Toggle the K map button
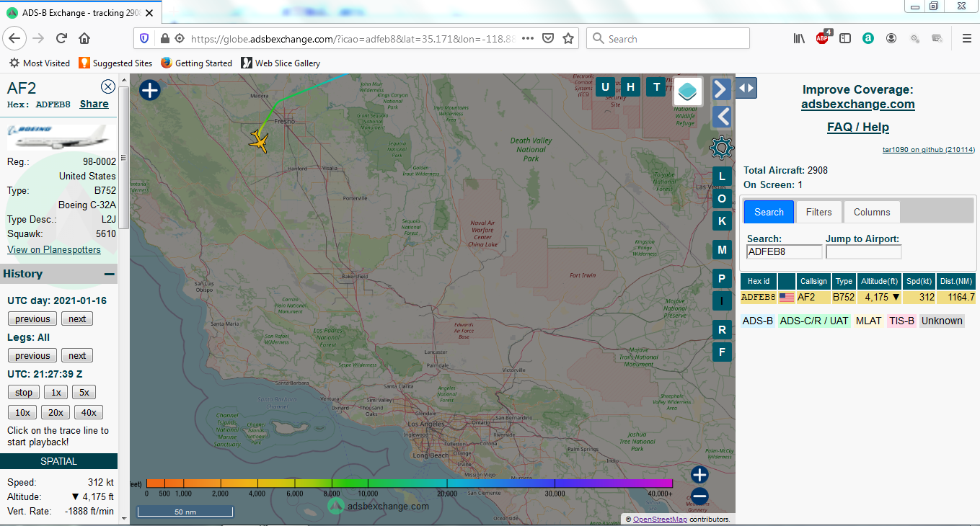The width and height of the screenshot is (980, 526). pos(722,220)
